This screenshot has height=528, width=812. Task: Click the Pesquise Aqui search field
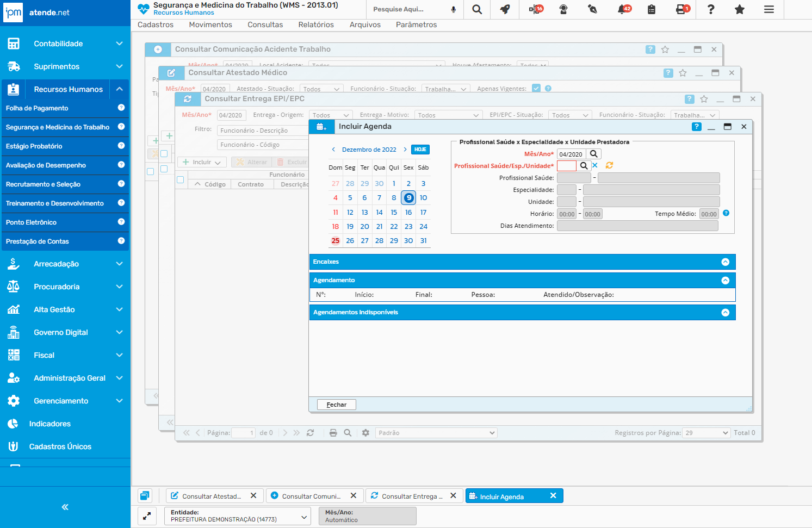[x=409, y=9]
